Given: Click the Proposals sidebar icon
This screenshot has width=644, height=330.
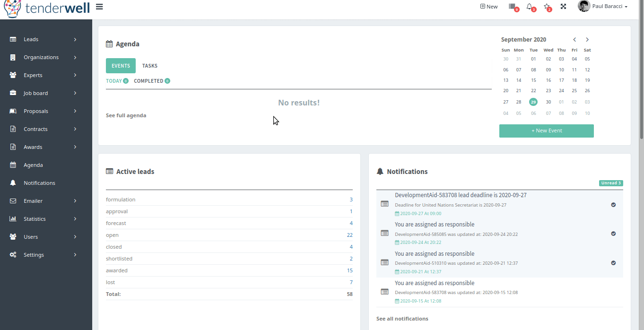Looking at the screenshot, I should point(13,111).
